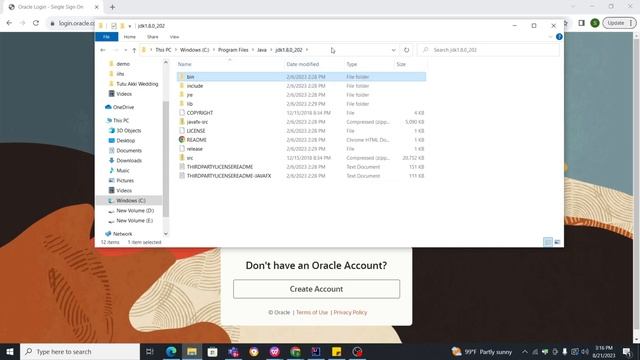Select THIRDPARTYLICENSEREADME text file icon

coord(182,167)
